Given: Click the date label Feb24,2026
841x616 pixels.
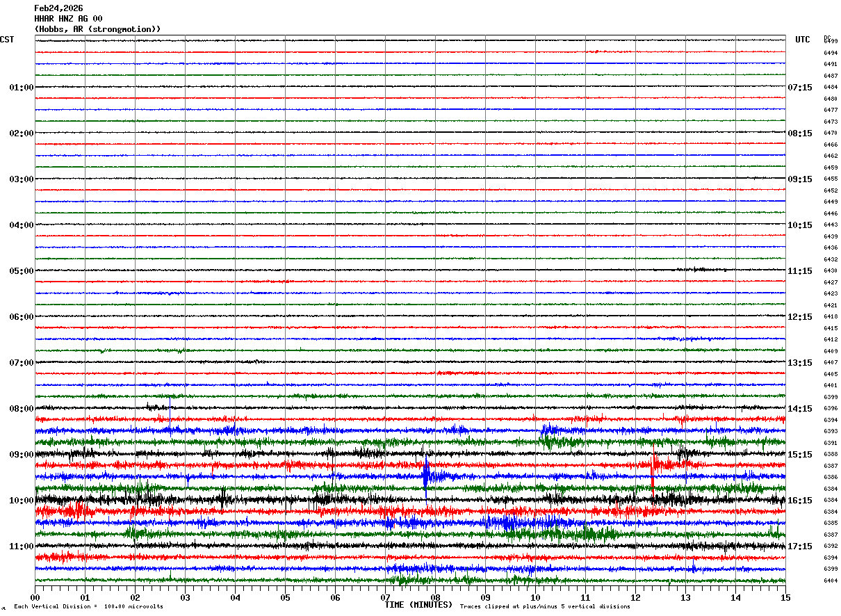Looking at the screenshot, I should pyautogui.click(x=58, y=8).
